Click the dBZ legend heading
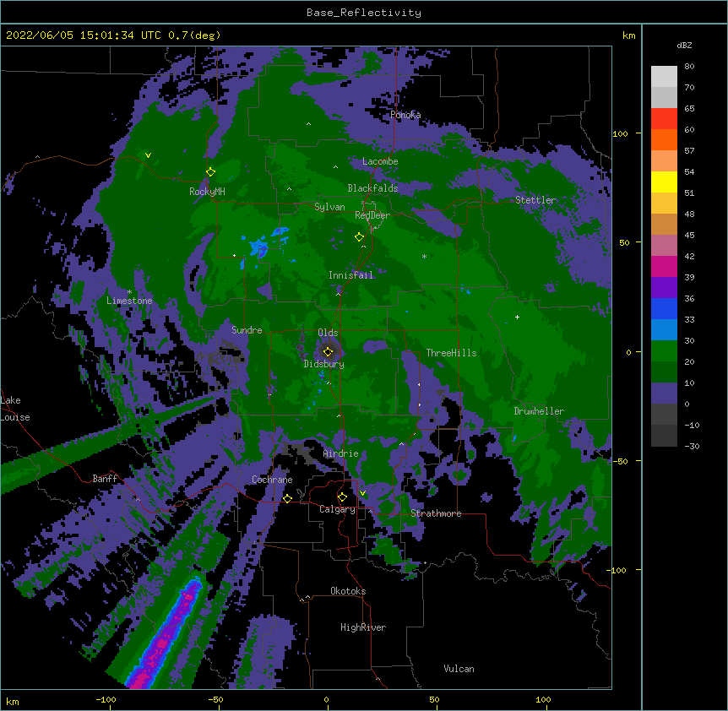Screen dimensions: 728x711 (684, 45)
